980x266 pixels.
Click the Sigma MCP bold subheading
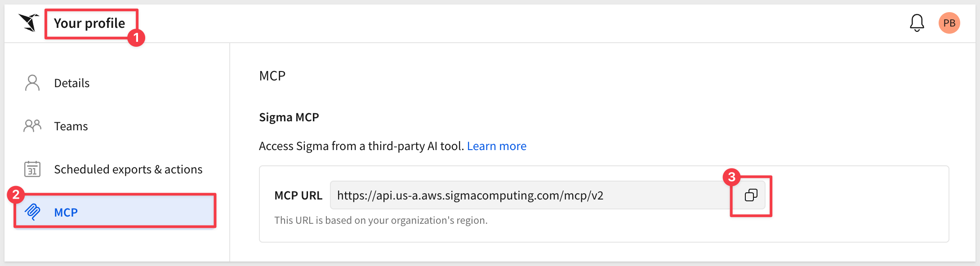pyautogui.click(x=289, y=117)
